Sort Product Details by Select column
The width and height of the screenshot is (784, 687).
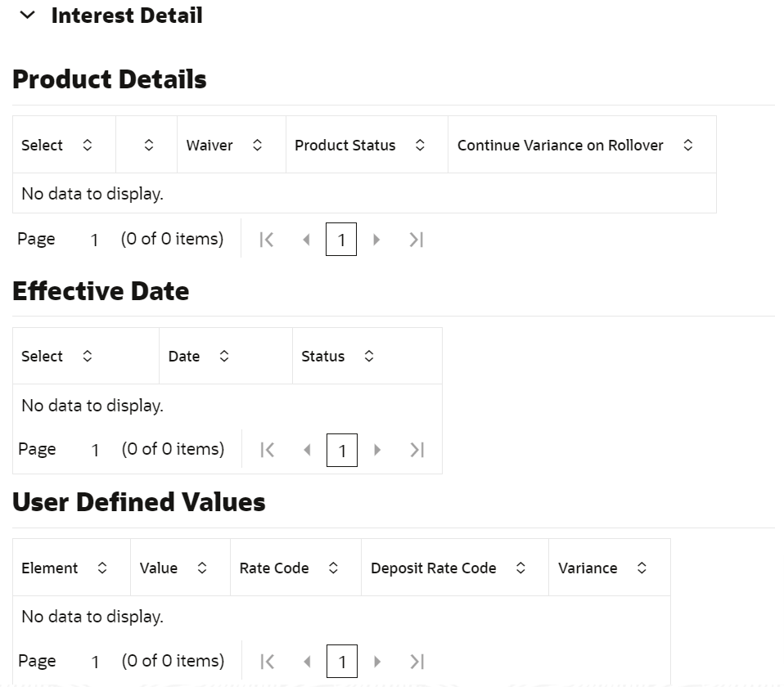pyautogui.click(x=88, y=145)
